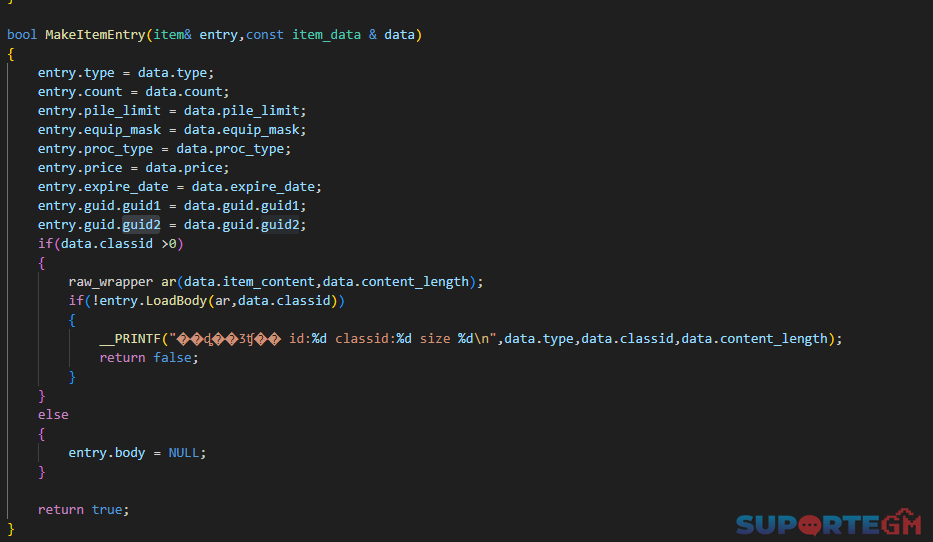Click the MakeItemEntry function name
The width and height of the screenshot is (933, 542).
[95, 35]
